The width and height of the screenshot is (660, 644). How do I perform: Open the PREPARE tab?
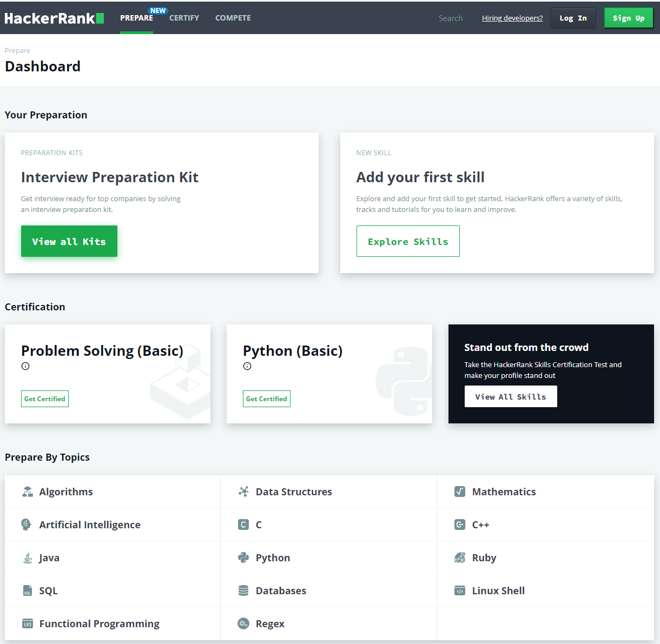click(x=136, y=18)
